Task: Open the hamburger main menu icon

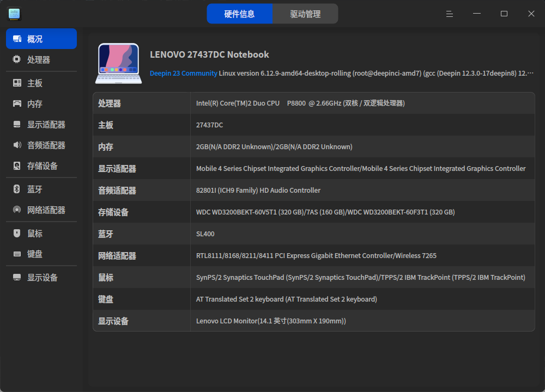Action: click(x=450, y=14)
